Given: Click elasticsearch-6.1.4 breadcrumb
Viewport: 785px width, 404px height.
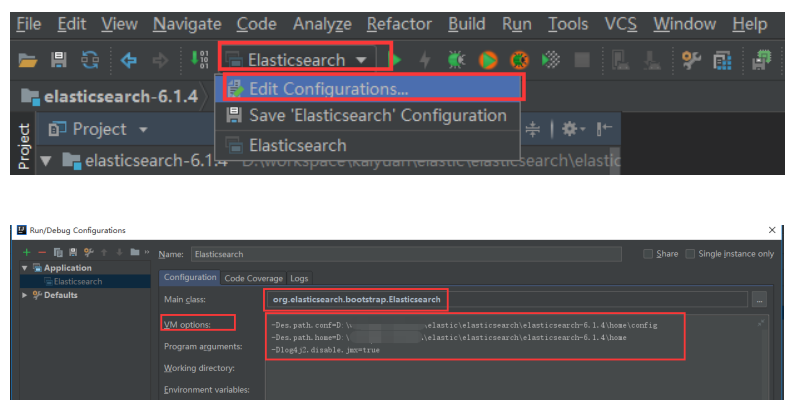Looking at the screenshot, I should click(111, 96).
